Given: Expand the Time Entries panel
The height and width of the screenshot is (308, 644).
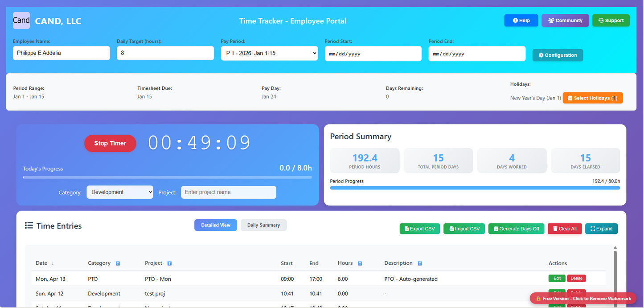Looking at the screenshot, I should click(601, 229).
